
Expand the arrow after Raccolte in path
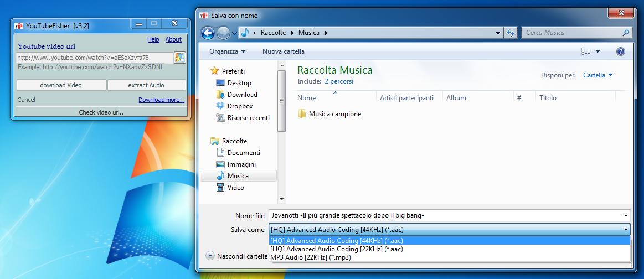[292, 33]
